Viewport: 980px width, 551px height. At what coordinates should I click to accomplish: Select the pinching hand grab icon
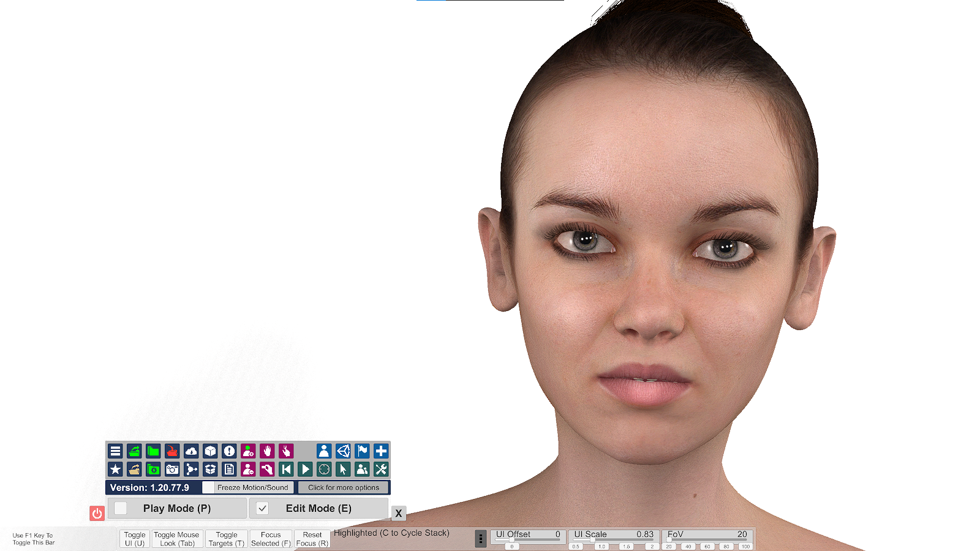point(267,470)
